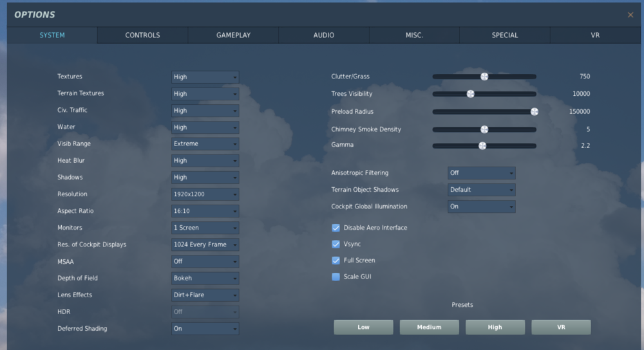Close the Options window with X

point(630,15)
